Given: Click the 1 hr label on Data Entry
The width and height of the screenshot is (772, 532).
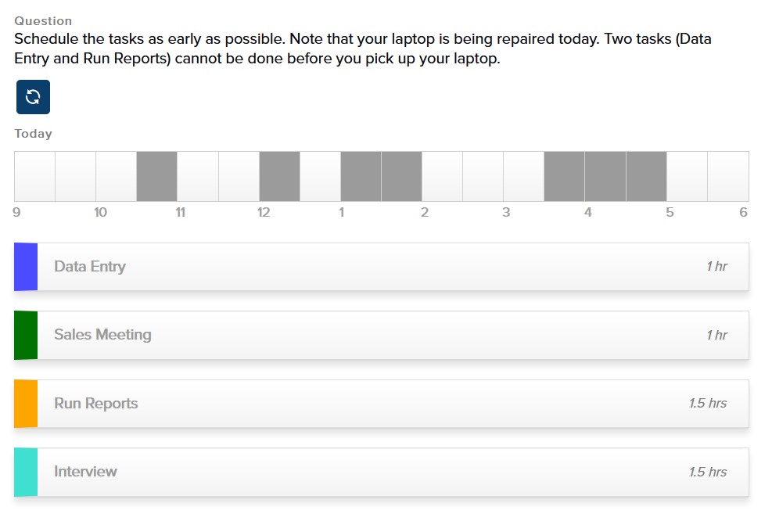Looking at the screenshot, I should tap(717, 267).
